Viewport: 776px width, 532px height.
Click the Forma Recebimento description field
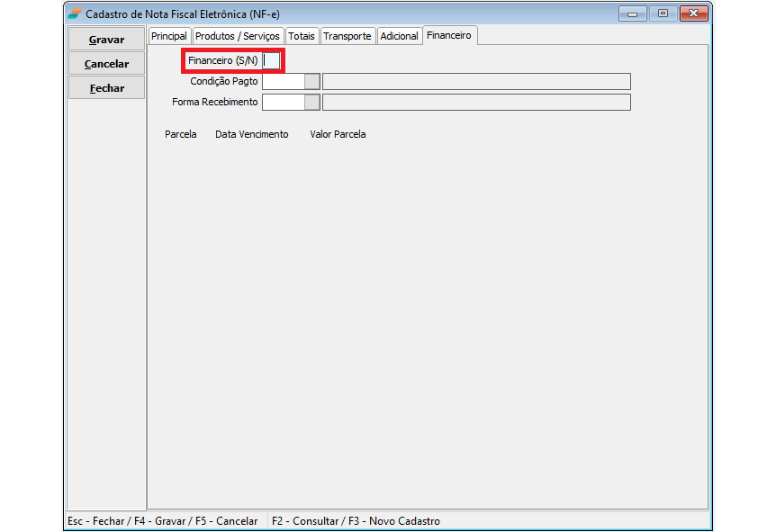(476, 103)
